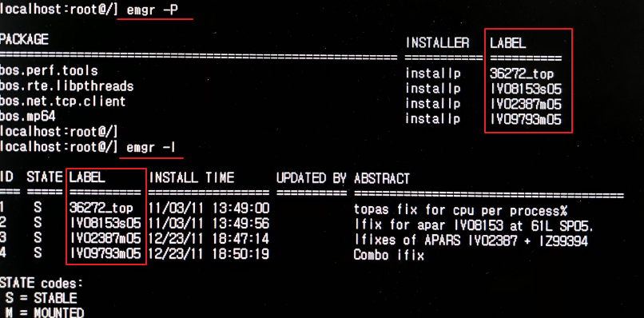Click the 'M = MOUNTED' legend line
The image size is (644, 318).
click(x=45, y=312)
